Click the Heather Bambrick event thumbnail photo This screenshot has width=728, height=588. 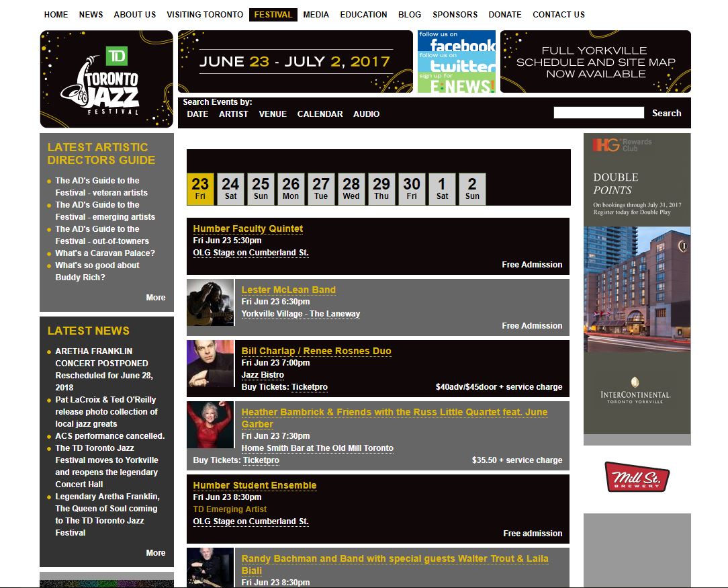pyautogui.click(x=210, y=425)
